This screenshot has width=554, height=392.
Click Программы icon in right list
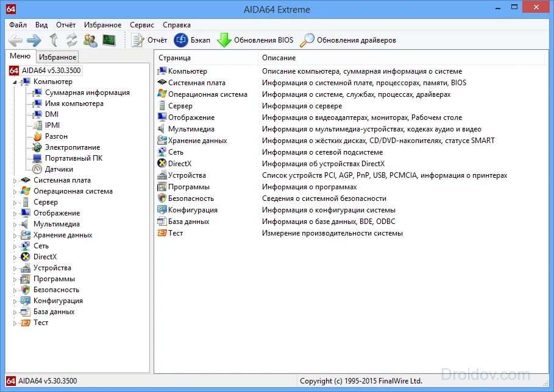click(162, 187)
